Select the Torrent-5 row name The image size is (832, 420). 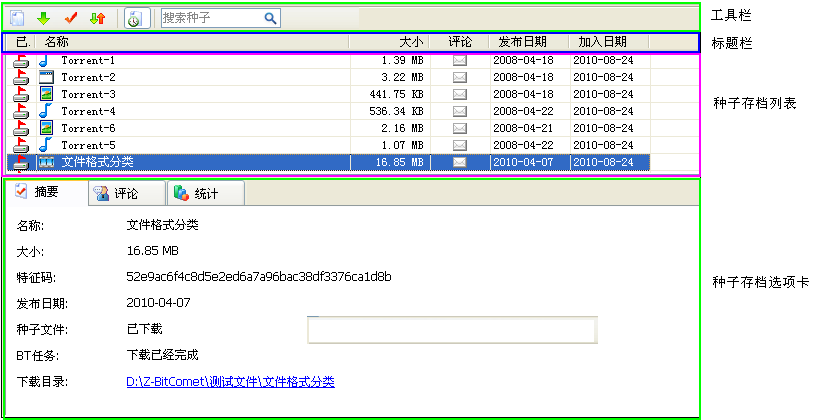[88, 145]
